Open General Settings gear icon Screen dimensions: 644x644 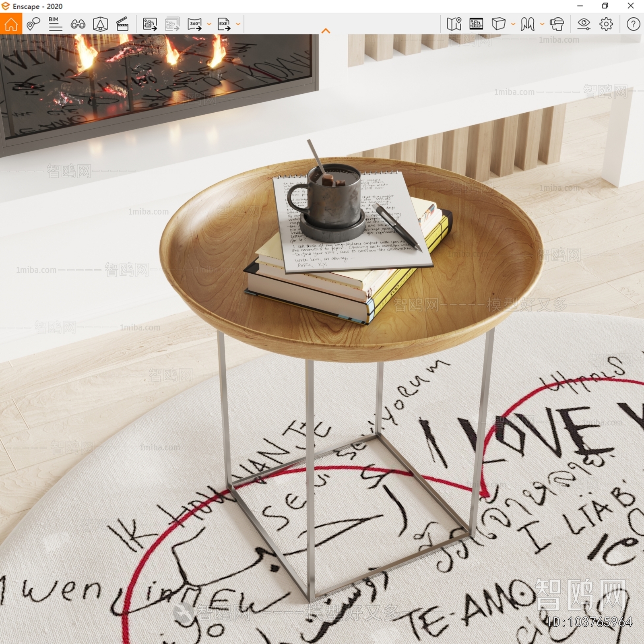pyautogui.click(x=606, y=24)
